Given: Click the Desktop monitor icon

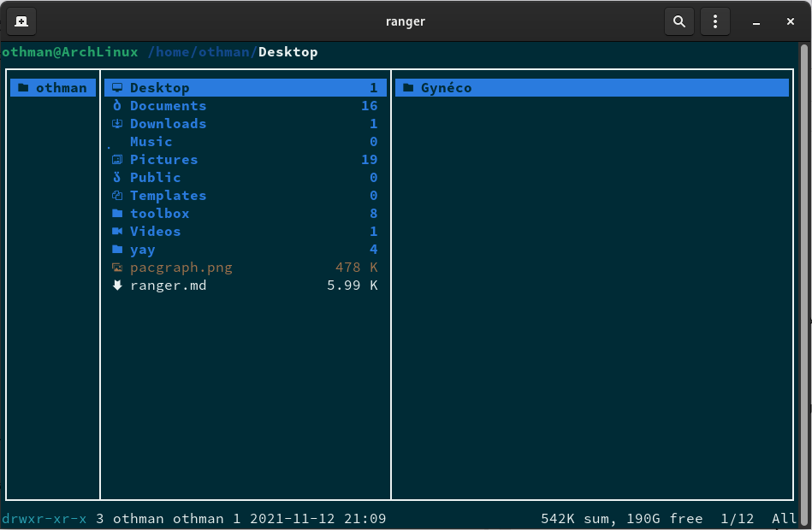Looking at the screenshot, I should tap(117, 88).
